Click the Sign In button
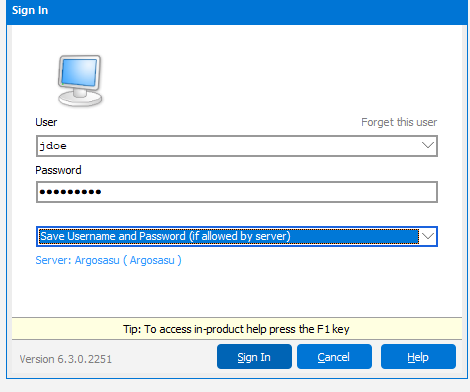This screenshot has height=392, width=470. [x=254, y=357]
